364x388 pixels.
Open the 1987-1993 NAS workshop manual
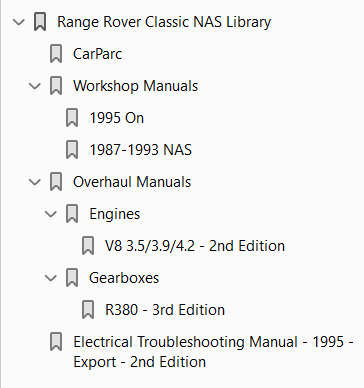pos(141,150)
